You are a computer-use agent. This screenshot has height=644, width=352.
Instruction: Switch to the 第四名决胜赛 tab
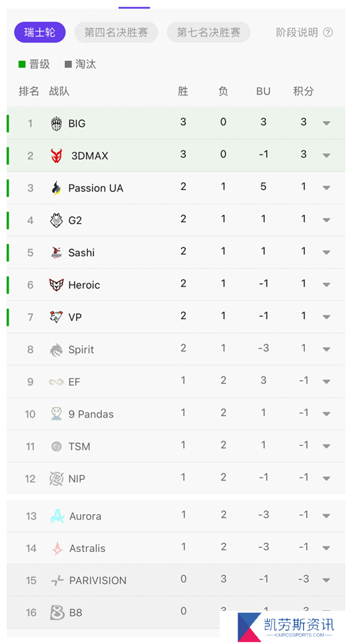116,32
